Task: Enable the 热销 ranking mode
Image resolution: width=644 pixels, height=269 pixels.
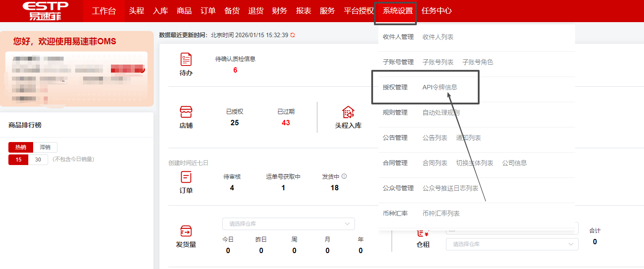Action: tap(20, 147)
